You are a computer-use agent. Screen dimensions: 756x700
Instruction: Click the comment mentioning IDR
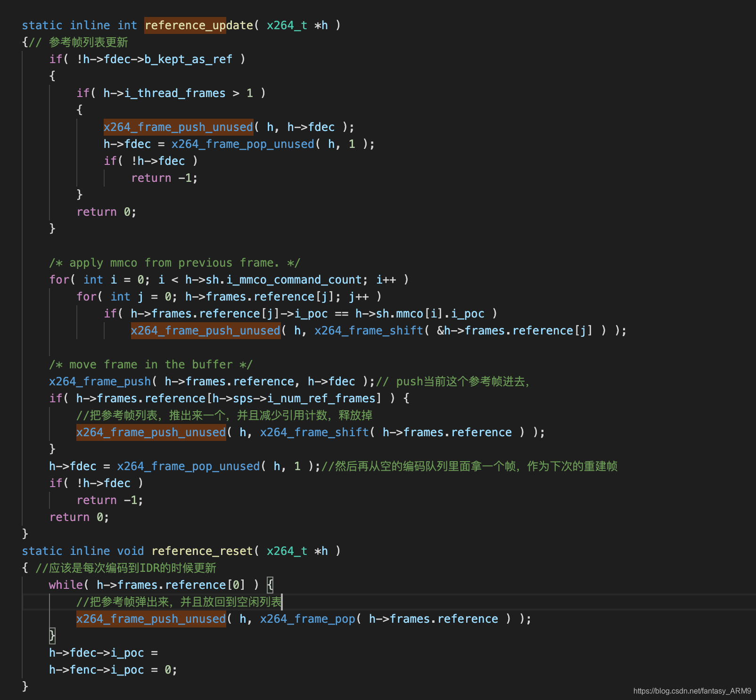pos(126,568)
